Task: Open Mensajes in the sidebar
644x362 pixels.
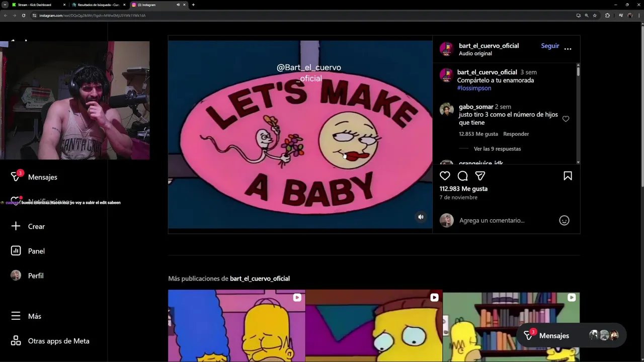Action: [43, 177]
